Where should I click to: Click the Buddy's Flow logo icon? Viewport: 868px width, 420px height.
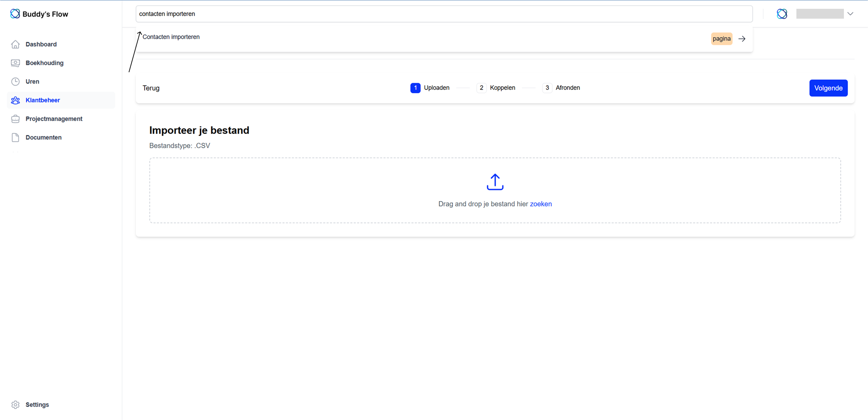15,14
